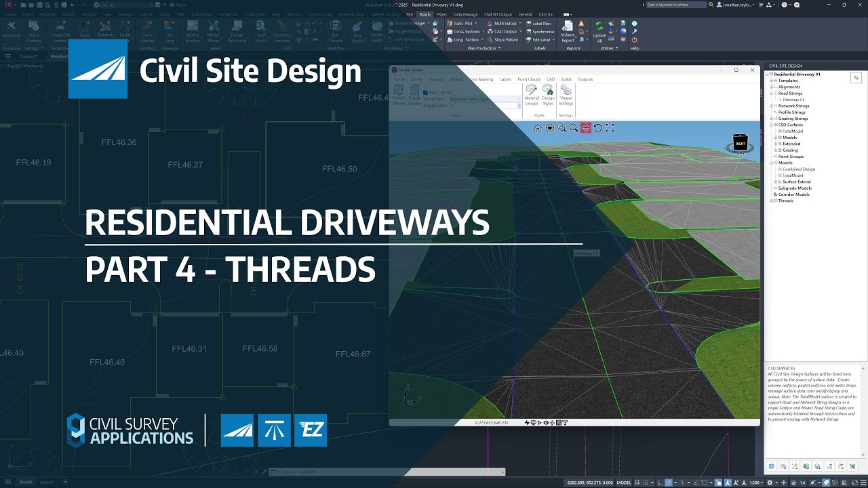Open the CAD Output dropdown

pyautogui.click(x=520, y=32)
